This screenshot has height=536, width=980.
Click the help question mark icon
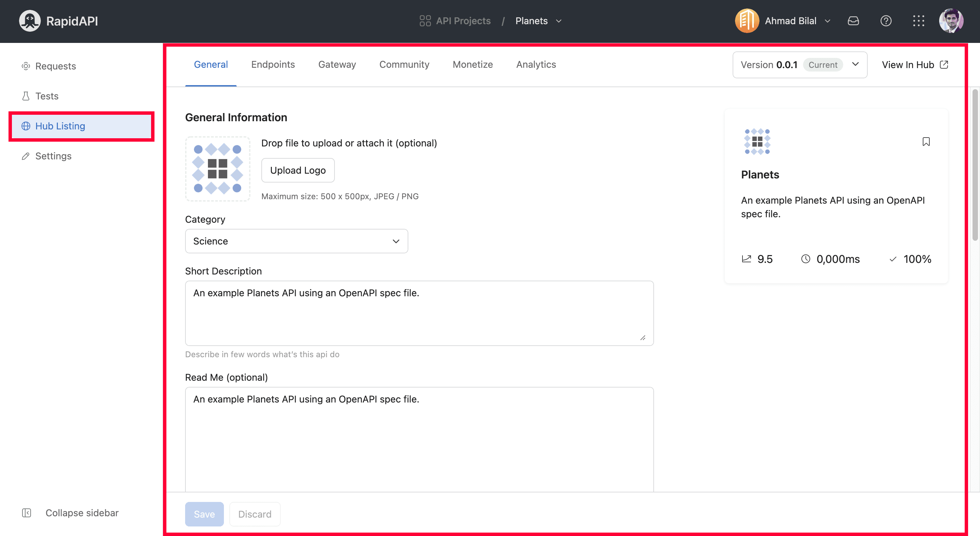886,20
